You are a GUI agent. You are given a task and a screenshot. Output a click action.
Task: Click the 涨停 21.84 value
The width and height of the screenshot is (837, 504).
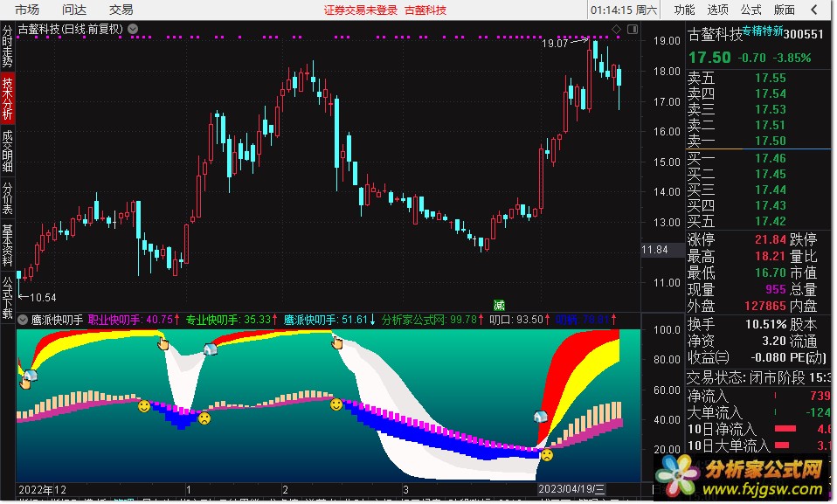point(771,239)
